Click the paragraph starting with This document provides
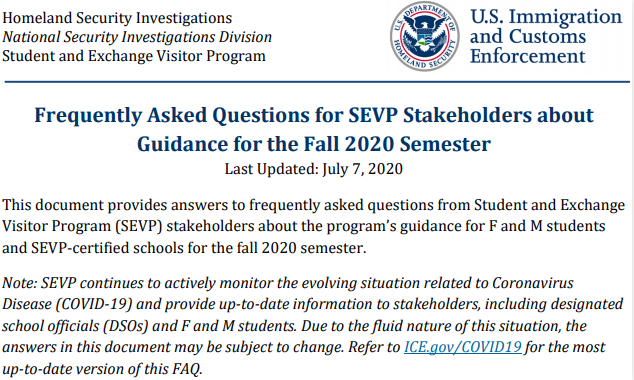Image resolution: width=634 pixels, height=380 pixels. tap(314, 226)
